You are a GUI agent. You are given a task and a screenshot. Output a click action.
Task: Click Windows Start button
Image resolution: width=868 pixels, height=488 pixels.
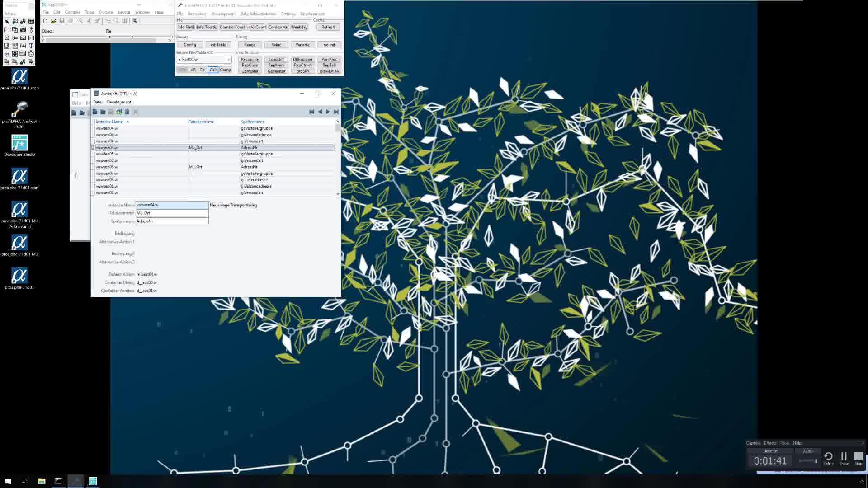click(x=8, y=481)
